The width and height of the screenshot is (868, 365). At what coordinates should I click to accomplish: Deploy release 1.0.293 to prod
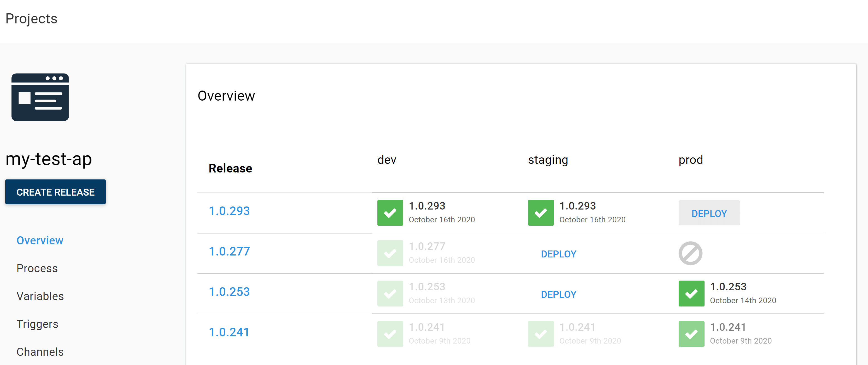(x=709, y=213)
